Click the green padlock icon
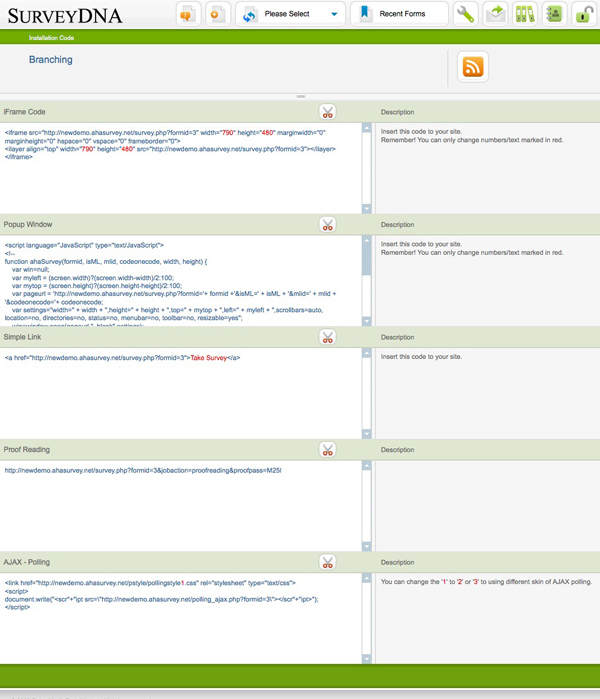600x699 pixels. point(584,14)
